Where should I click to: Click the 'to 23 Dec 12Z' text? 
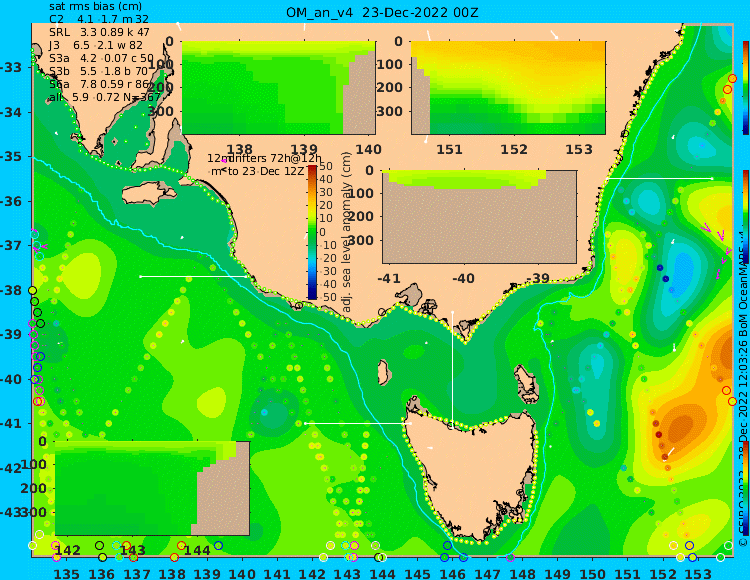click(265, 171)
